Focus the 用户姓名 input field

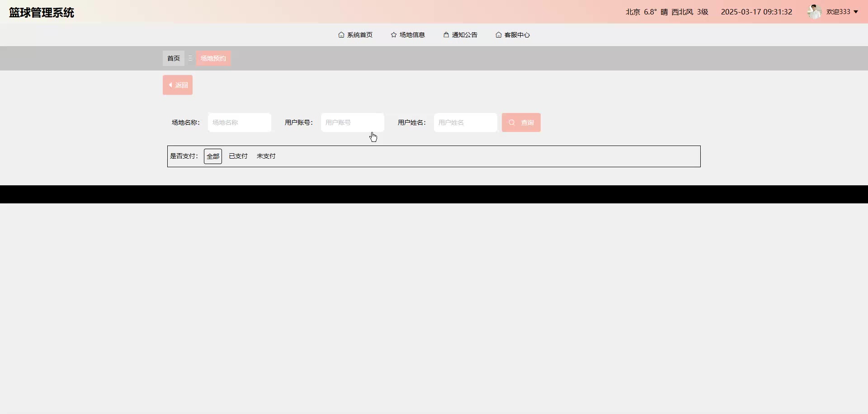coord(466,122)
